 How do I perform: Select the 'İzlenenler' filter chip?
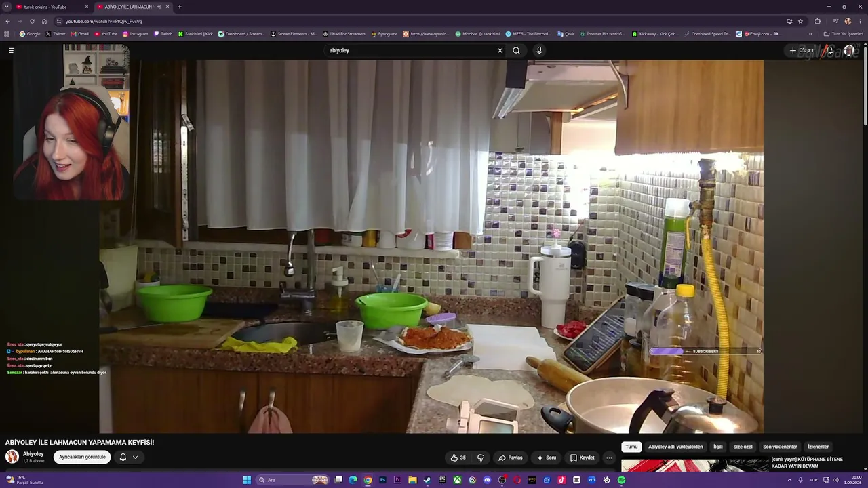pyautogui.click(x=818, y=447)
